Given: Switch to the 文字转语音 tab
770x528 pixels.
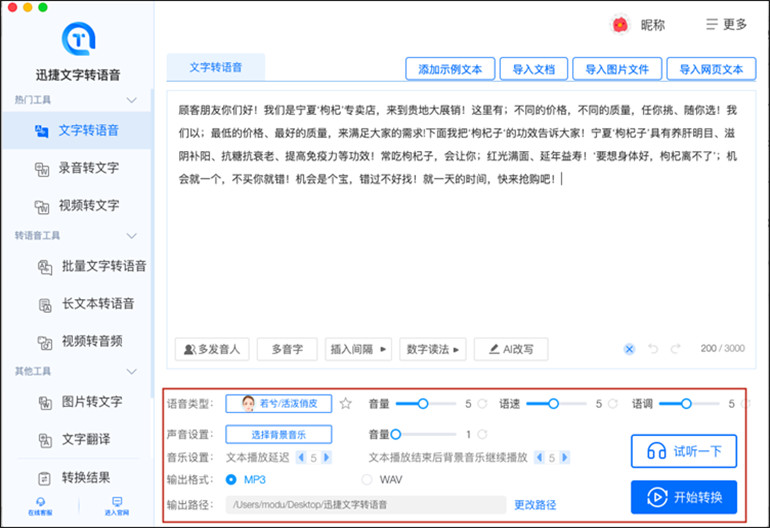Looking at the screenshot, I should click(x=216, y=67).
